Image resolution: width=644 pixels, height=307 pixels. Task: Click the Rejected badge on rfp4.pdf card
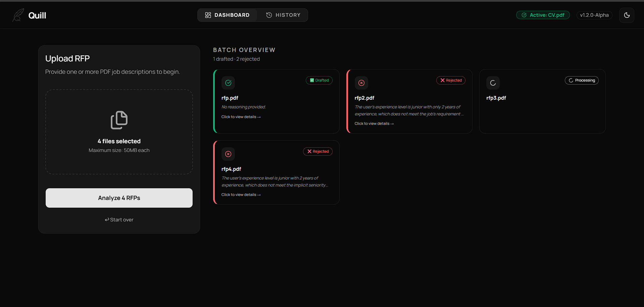point(318,151)
